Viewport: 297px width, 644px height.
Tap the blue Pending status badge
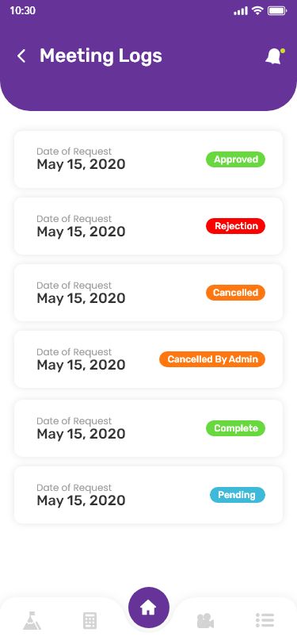pyautogui.click(x=238, y=495)
